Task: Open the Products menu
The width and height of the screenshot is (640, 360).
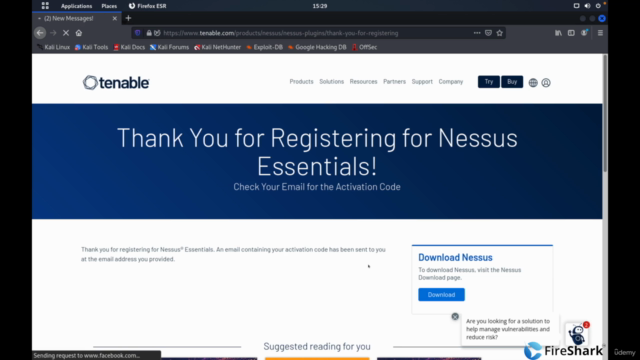Action: click(x=301, y=82)
